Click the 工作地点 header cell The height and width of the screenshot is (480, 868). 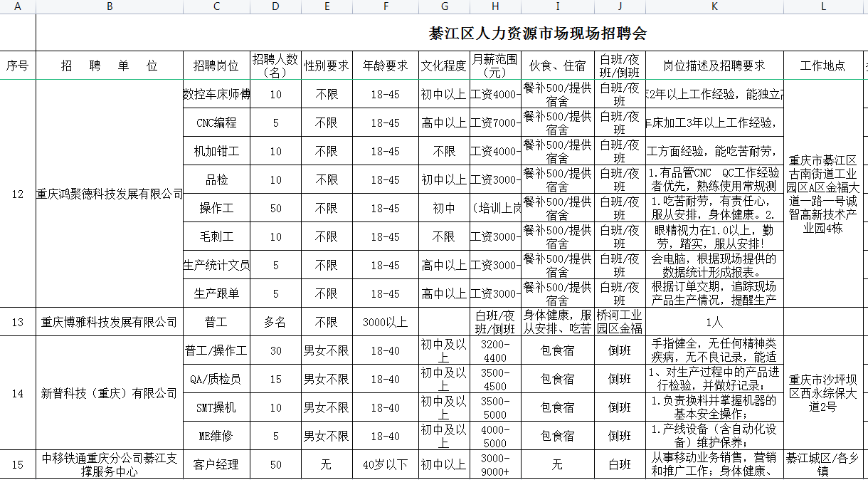(822, 66)
